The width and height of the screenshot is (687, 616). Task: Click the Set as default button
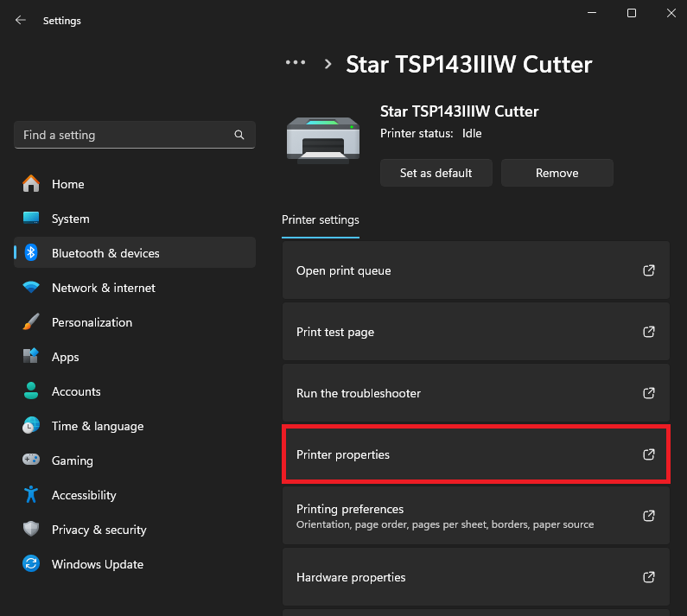click(x=436, y=173)
